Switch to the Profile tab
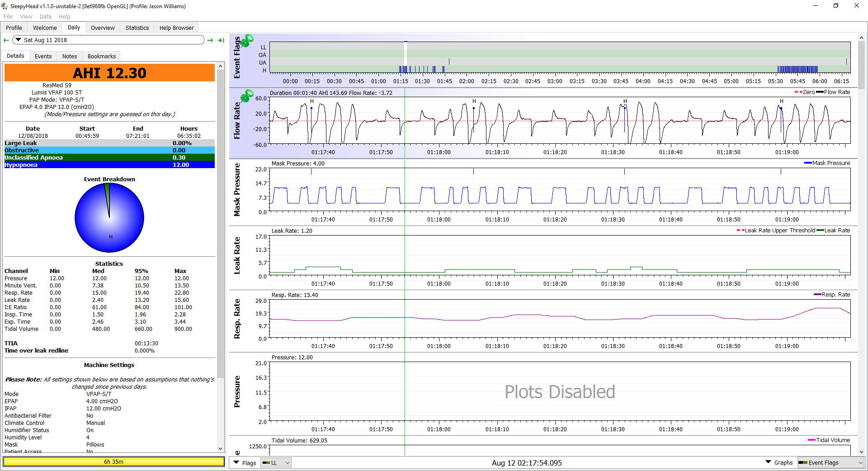 pos(14,28)
